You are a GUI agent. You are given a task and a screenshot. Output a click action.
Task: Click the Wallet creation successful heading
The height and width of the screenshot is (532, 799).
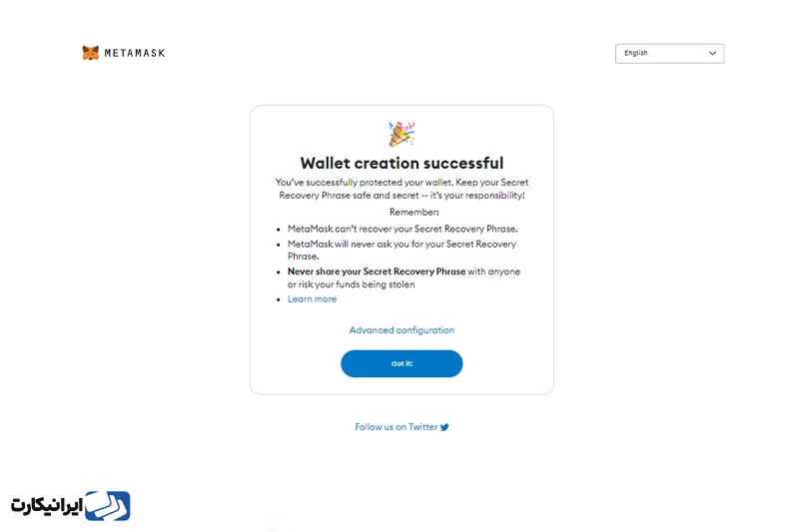(x=401, y=163)
